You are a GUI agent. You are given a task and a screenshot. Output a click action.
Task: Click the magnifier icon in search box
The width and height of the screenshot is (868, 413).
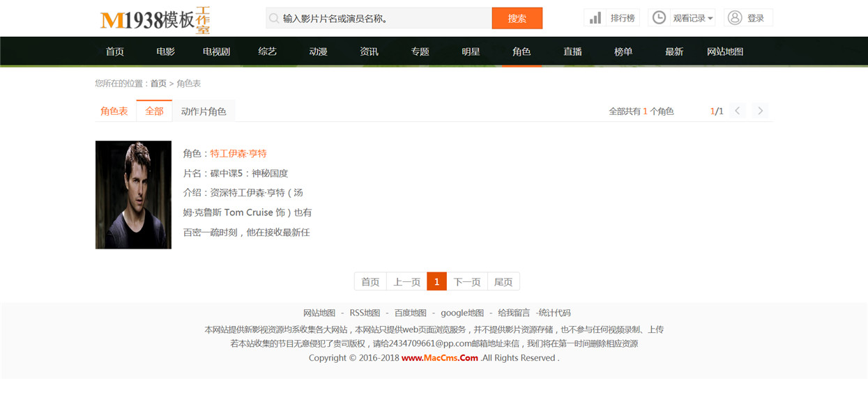coord(274,19)
